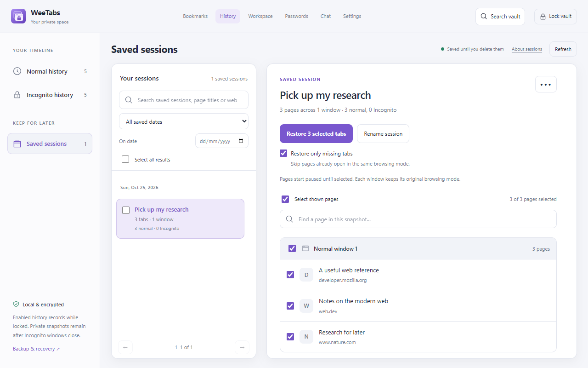This screenshot has width=588, height=368.
Task: Uncheck Notes on the modern web page
Action: [x=290, y=306]
